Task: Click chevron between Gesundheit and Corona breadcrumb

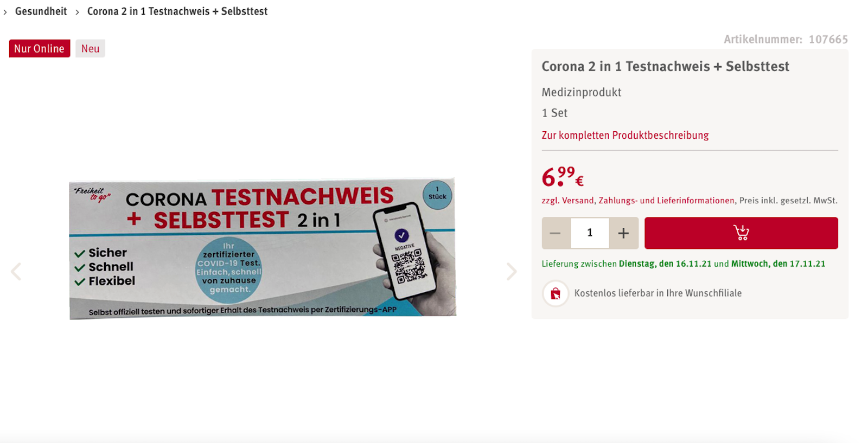Action: pos(77,12)
